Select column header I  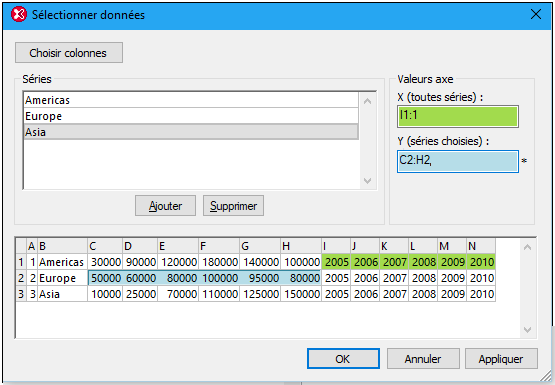tap(336, 246)
